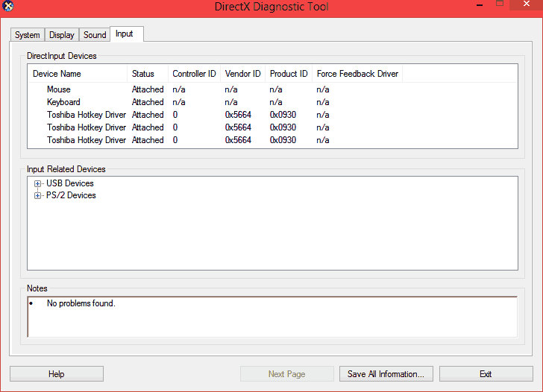Exit the diagnostic tool
This screenshot has height=392, width=543.
(486, 374)
